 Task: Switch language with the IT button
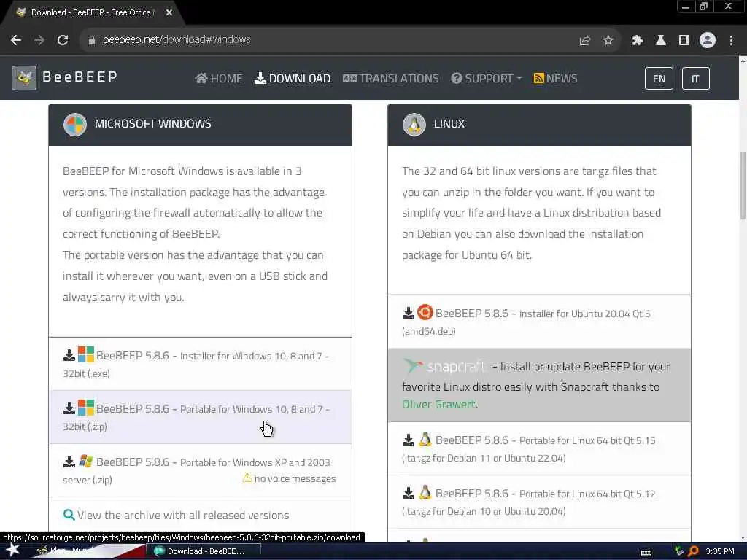695,79
